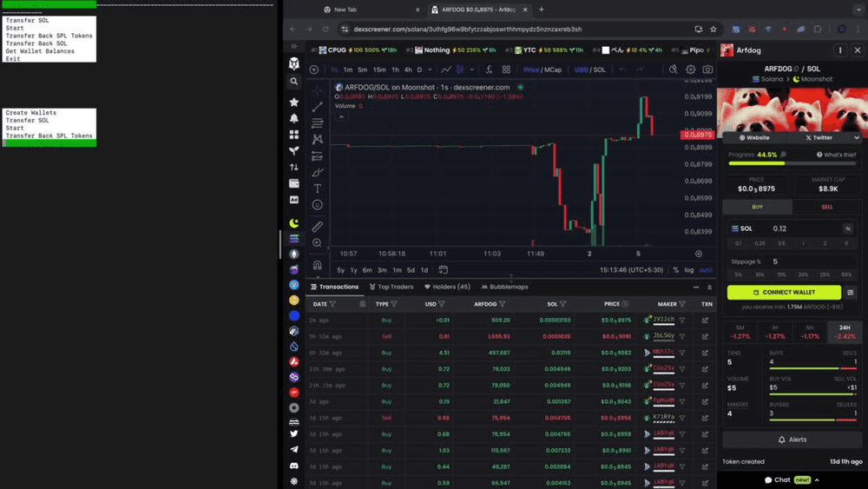Open the Twitter bird icon in sidebar
Image resolution: width=868 pixels, height=489 pixels.
pyautogui.click(x=294, y=433)
